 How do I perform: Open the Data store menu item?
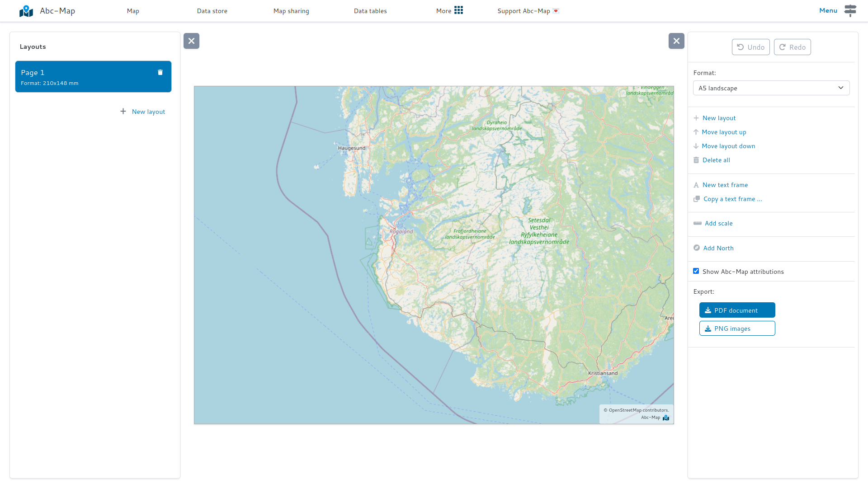(212, 11)
